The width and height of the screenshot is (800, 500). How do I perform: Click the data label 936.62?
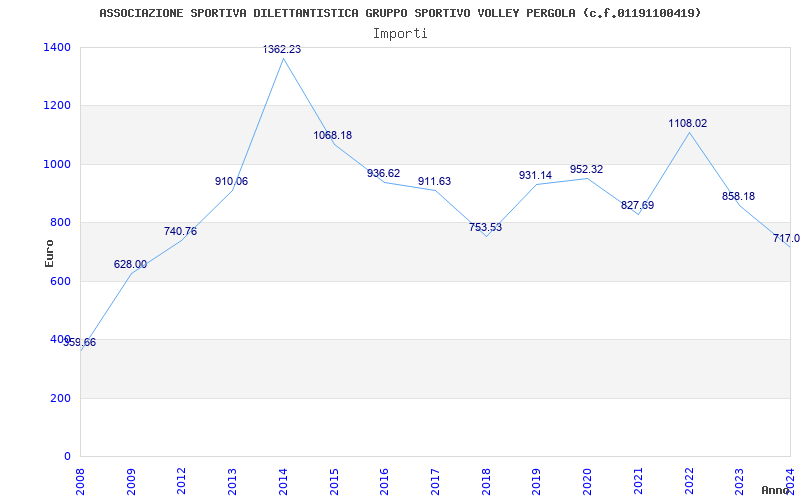(x=384, y=173)
